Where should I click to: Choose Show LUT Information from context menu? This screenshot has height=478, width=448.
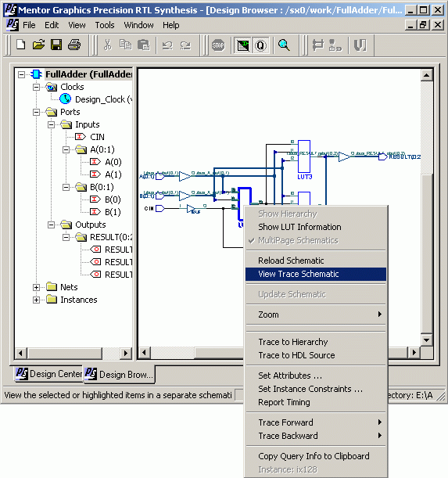click(x=316, y=227)
